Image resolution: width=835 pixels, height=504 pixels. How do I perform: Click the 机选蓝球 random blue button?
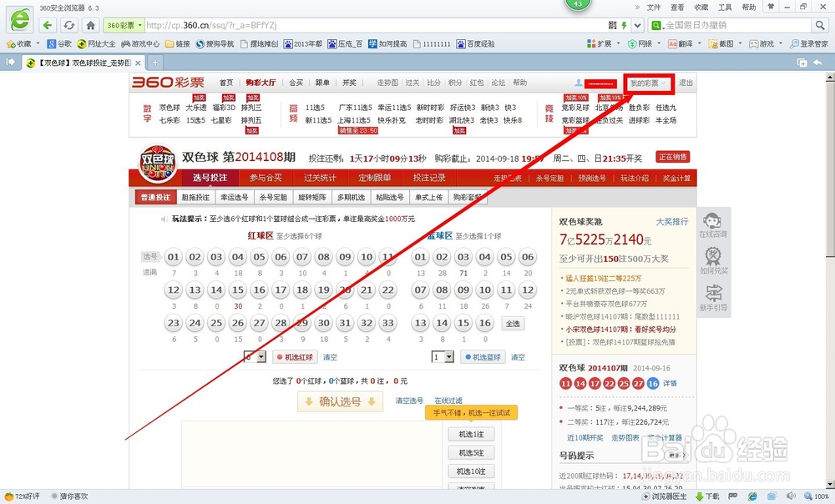click(483, 356)
